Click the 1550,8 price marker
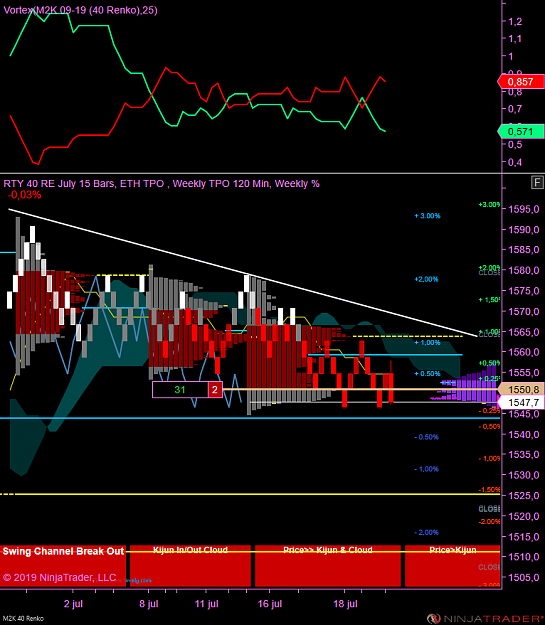The image size is (545, 625). (521, 389)
